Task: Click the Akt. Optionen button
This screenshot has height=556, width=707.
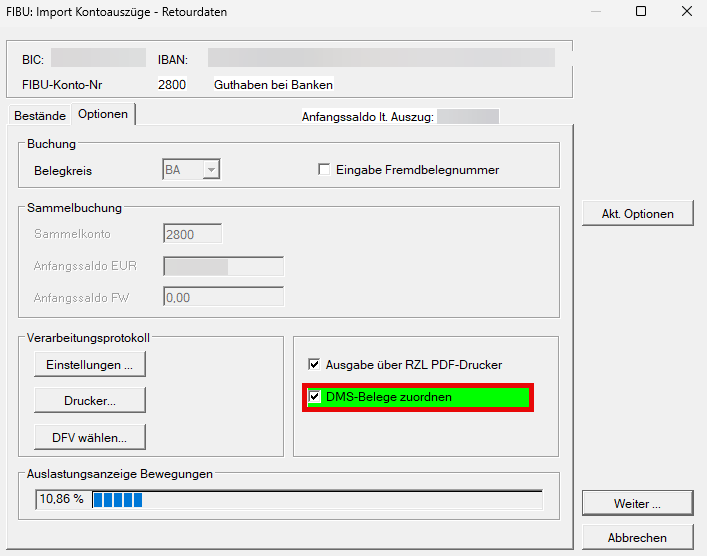Action: pyautogui.click(x=637, y=213)
